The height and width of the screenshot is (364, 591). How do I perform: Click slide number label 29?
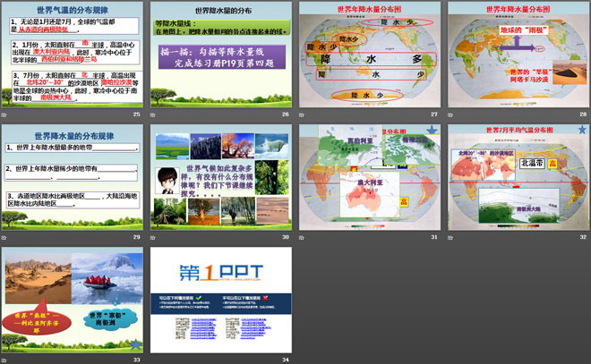click(x=136, y=237)
